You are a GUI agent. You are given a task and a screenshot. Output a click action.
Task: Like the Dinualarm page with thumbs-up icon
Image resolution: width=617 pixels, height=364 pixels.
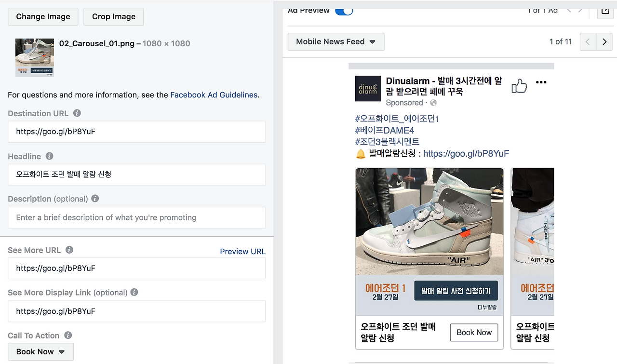(x=519, y=86)
